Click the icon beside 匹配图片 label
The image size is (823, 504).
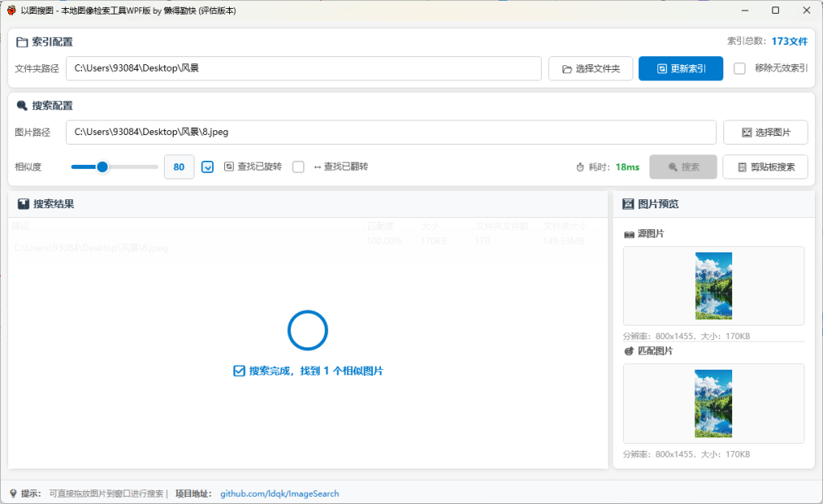tap(629, 350)
